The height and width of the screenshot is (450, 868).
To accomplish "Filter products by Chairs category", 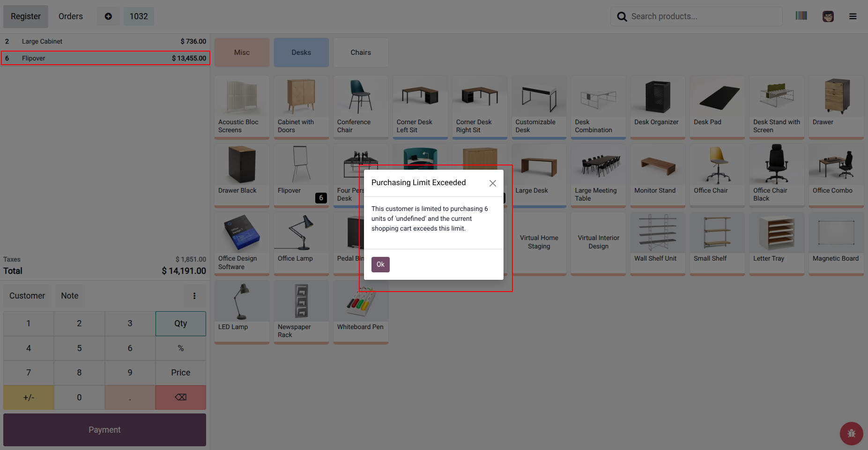I will [x=361, y=52].
